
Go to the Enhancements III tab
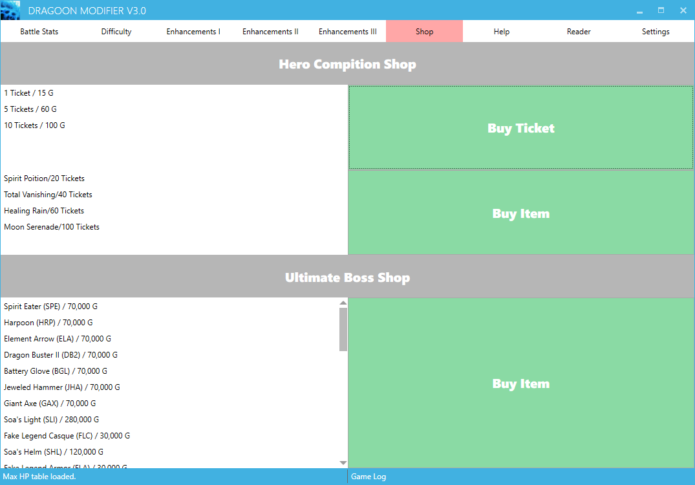pos(347,32)
